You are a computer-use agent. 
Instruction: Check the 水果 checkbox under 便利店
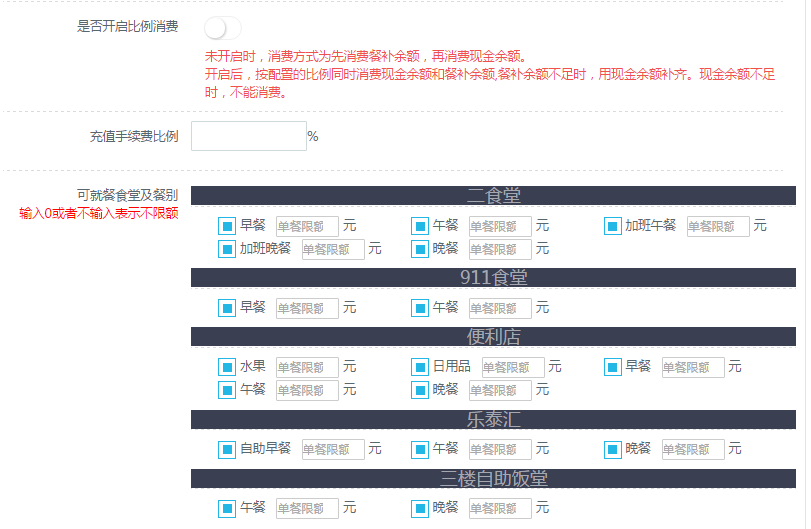[x=227, y=367]
